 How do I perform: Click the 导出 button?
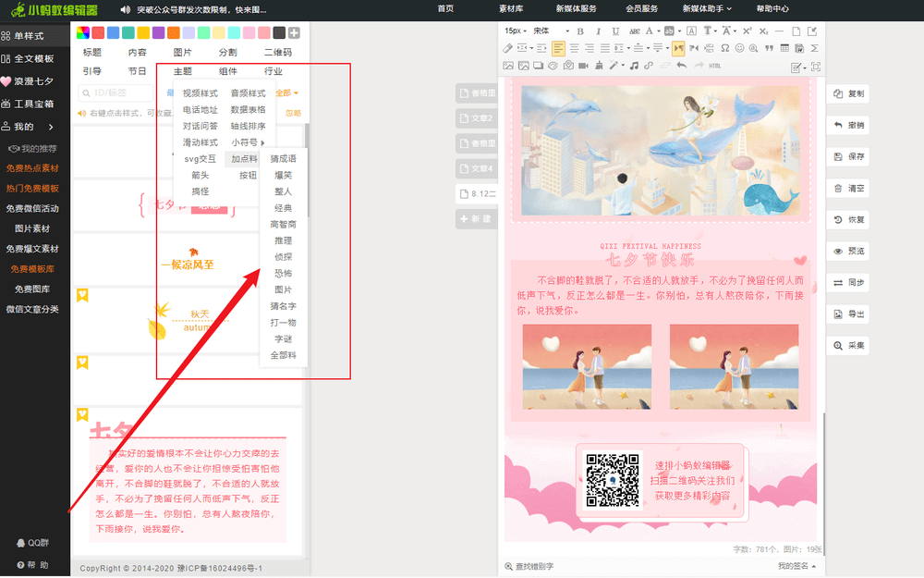(848, 314)
